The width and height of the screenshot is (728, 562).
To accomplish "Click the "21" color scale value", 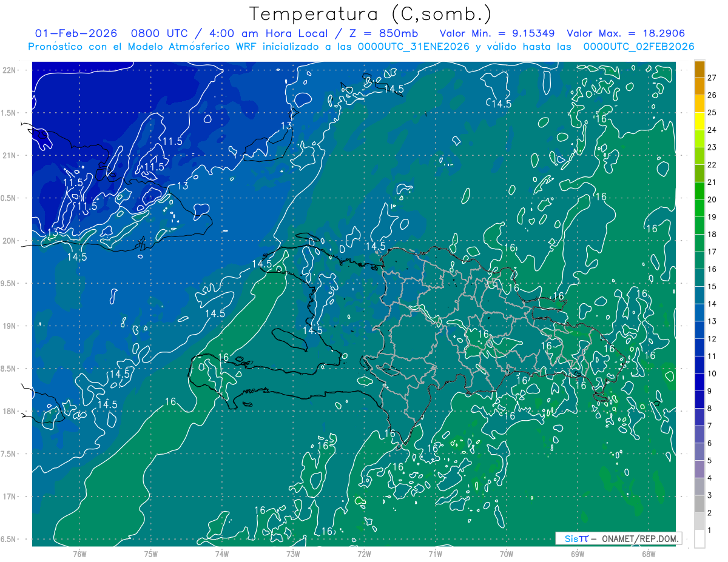I will point(712,182).
